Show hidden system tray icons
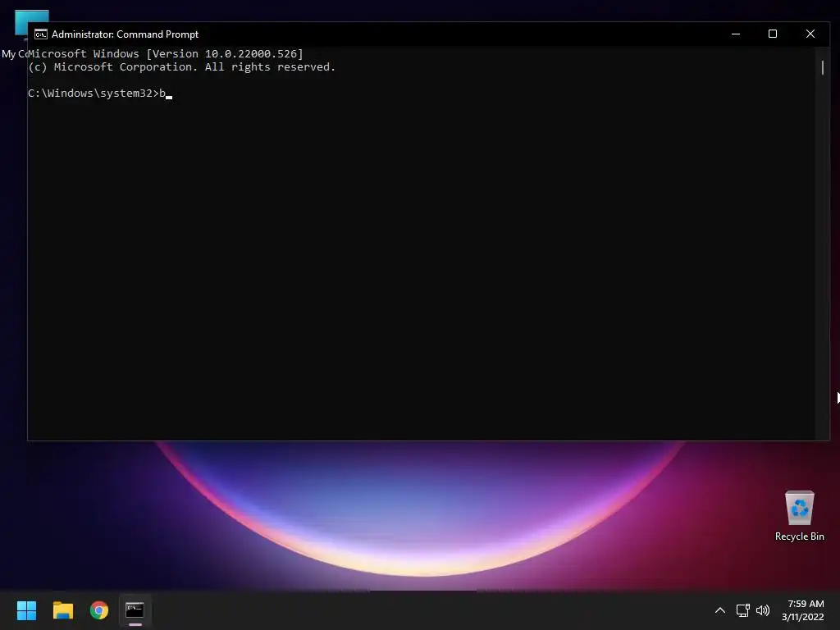The image size is (840, 630). click(720, 610)
